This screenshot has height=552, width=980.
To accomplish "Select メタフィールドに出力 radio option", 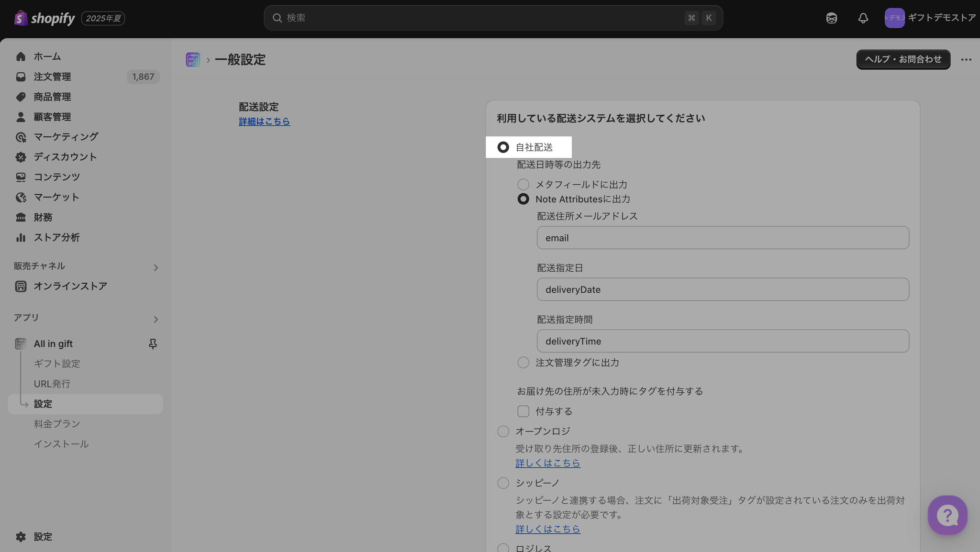I will click(x=523, y=185).
